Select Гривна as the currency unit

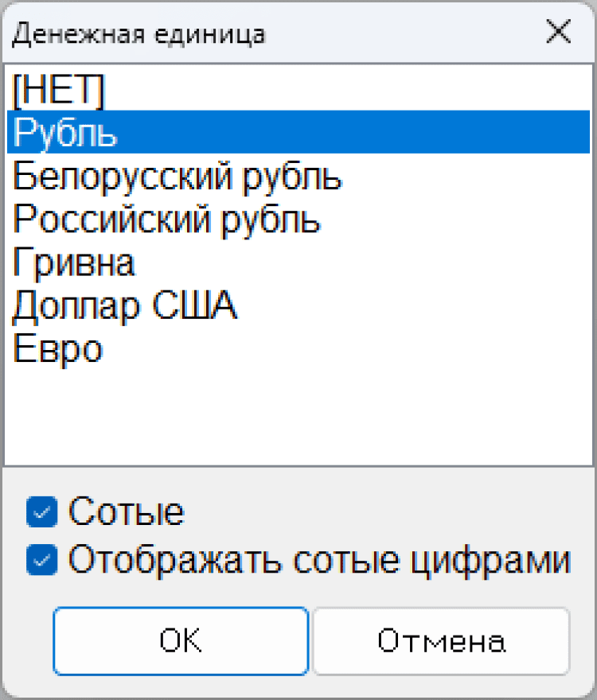(x=74, y=262)
